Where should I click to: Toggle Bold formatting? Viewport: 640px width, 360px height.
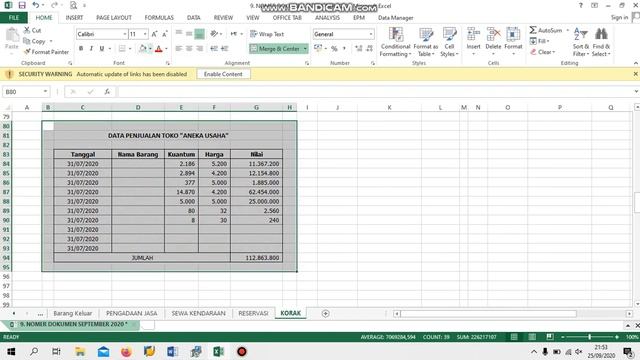pos(81,49)
